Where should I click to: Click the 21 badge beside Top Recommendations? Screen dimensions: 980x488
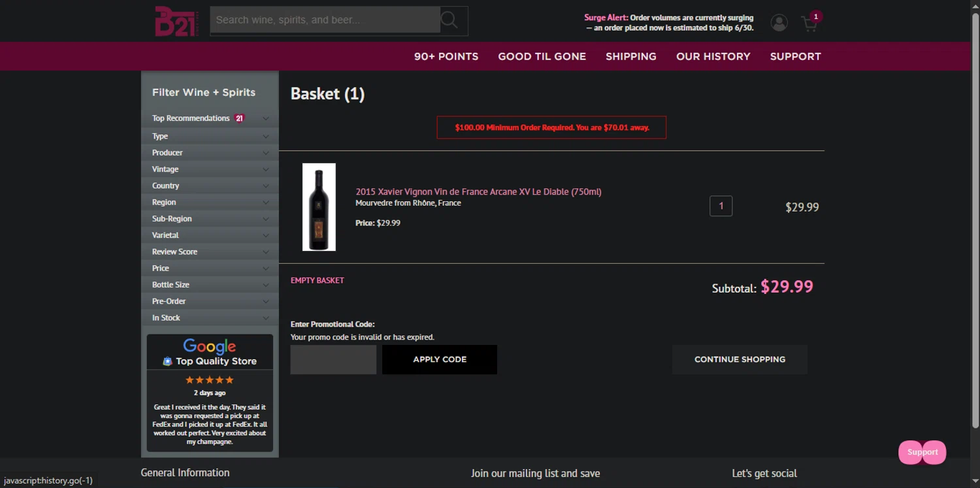click(x=240, y=118)
